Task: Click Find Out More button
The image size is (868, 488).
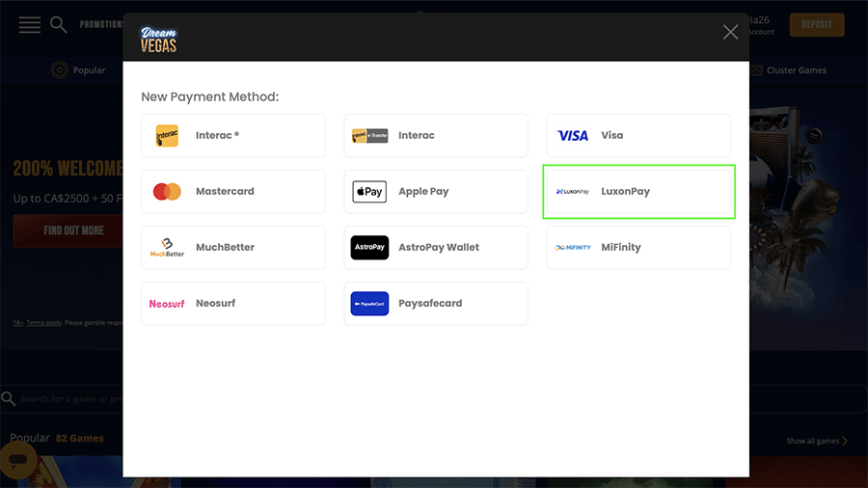Action: (68, 230)
